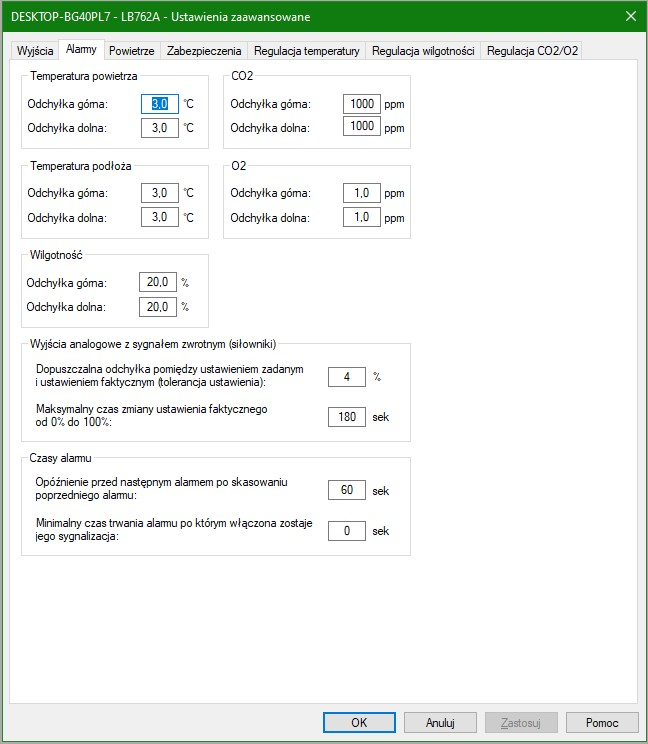Click the Temperatura podłoża group label
Viewport: 648px width, 744px height.
(x=81, y=166)
